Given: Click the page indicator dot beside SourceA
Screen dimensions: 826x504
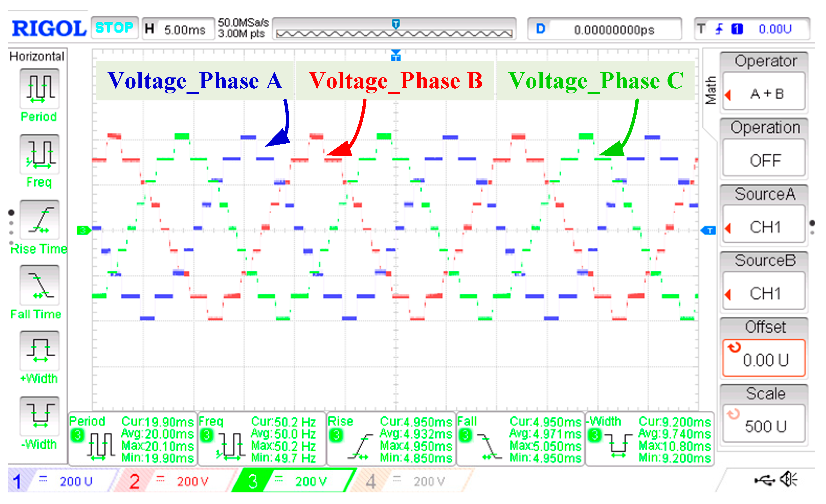Looking at the screenshot, I should point(812,223).
